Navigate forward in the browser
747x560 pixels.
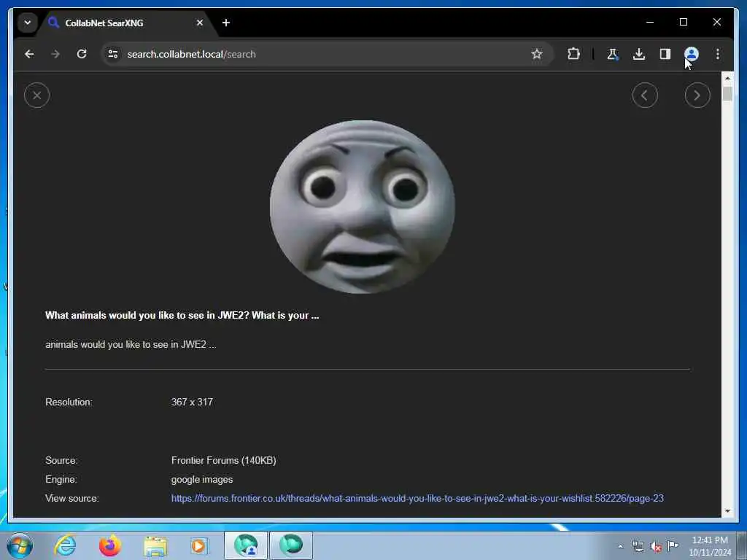tap(55, 54)
